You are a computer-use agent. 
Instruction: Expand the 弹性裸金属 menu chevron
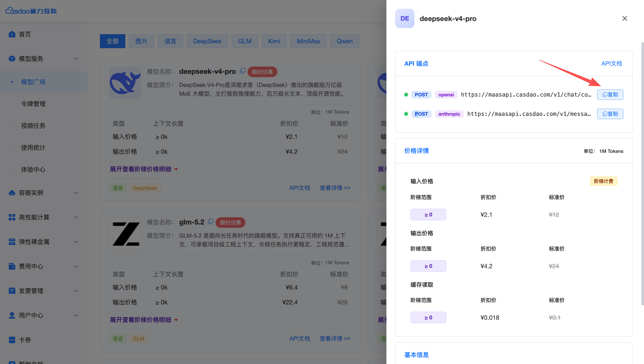(x=76, y=242)
